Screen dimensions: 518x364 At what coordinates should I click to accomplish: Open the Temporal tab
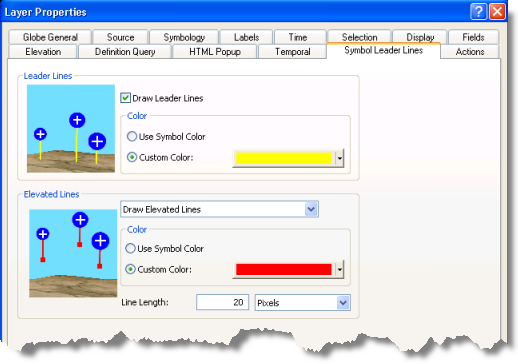tap(292, 52)
